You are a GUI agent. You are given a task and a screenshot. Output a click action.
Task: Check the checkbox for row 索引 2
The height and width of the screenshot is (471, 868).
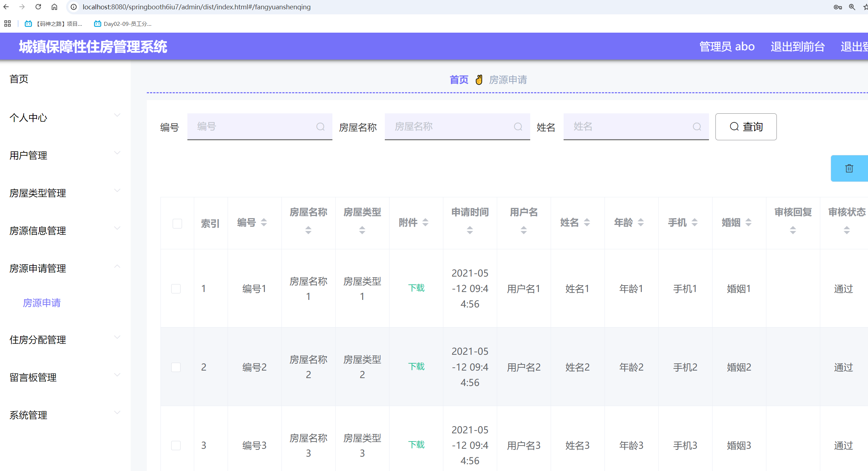coord(176,367)
